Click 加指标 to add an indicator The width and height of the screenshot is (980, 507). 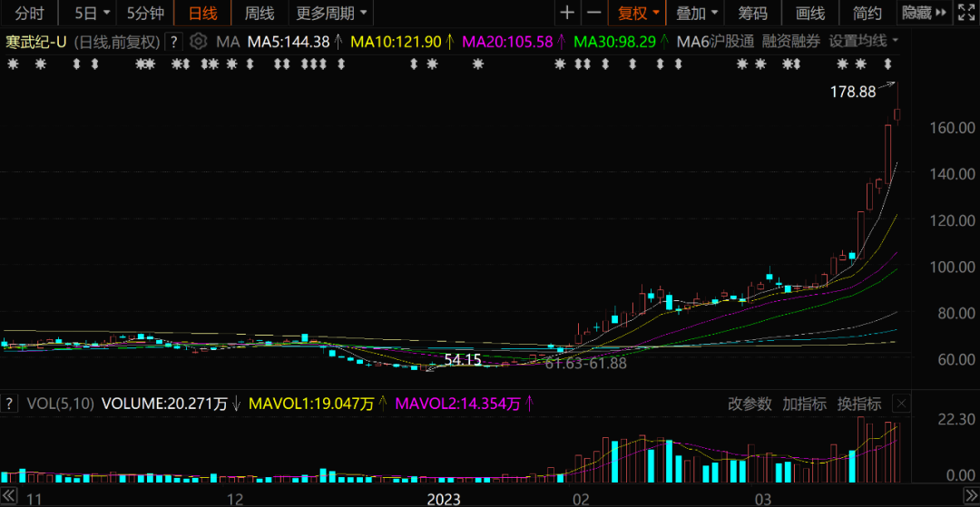pos(805,404)
